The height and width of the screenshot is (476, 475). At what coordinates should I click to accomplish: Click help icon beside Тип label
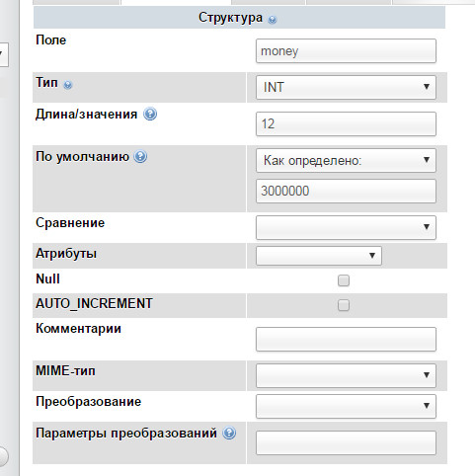click(67, 85)
